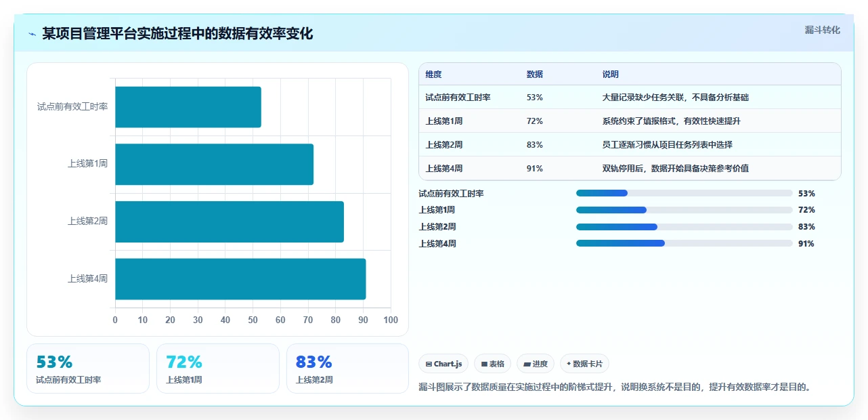The height and width of the screenshot is (420, 868).
Task: Click the note 大量记录缺少任务关联，不具备分析基础
Action: [x=676, y=98]
